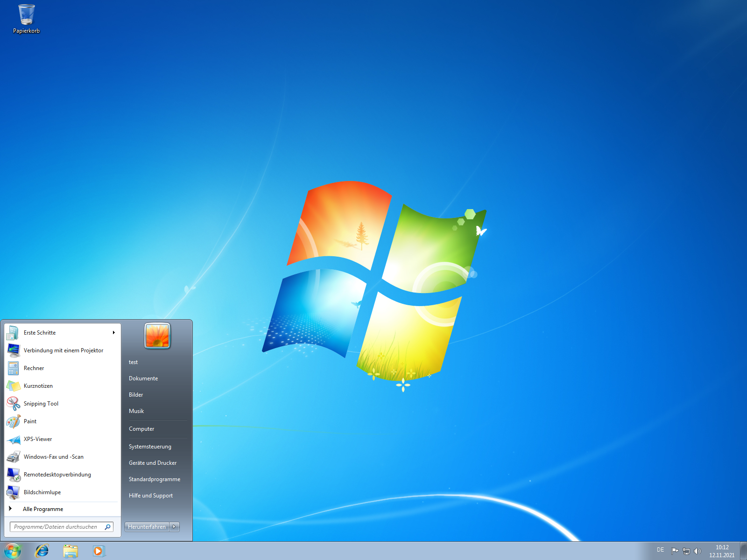Open shutdown options arrow next to Herunterfahren

coord(174,527)
